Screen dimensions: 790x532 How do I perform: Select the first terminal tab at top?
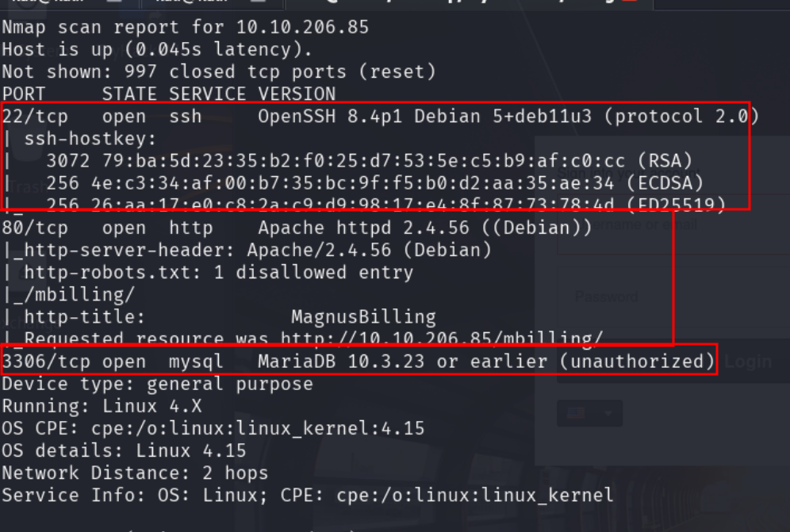(x=69, y=3)
